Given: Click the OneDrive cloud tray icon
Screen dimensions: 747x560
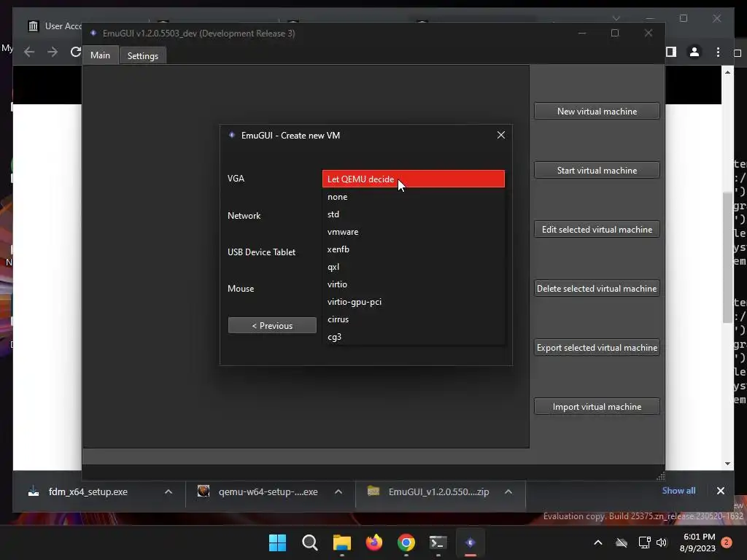Looking at the screenshot, I should coord(622,542).
